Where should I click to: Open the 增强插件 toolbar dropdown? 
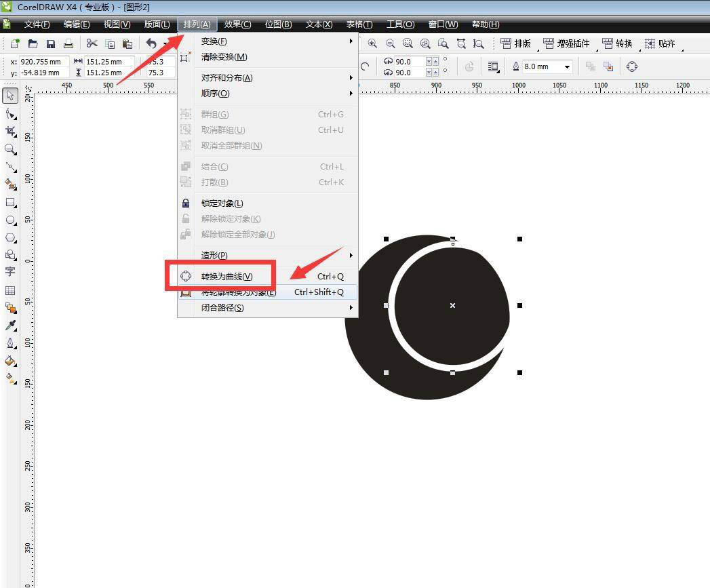point(597,49)
